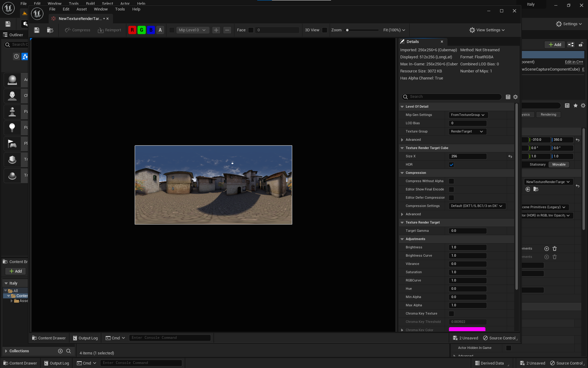Reset Size X to default arrow
This screenshot has width=588, height=368.
pos(510,156)
